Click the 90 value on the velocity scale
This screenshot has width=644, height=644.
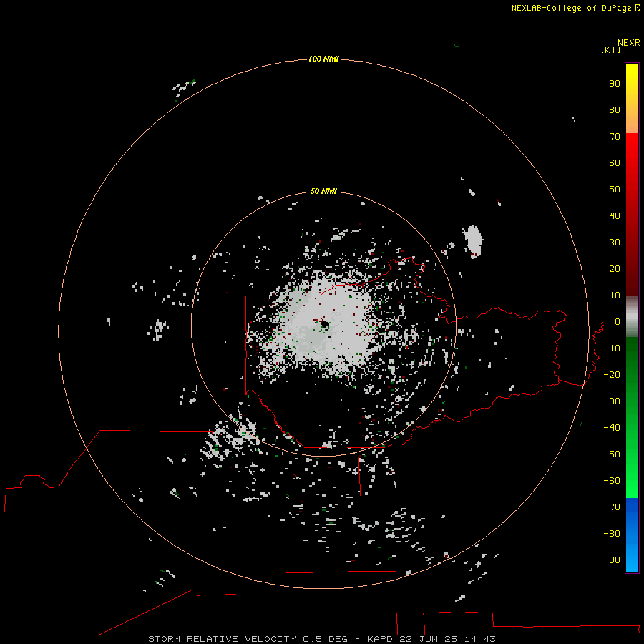(x=615, y=84)
